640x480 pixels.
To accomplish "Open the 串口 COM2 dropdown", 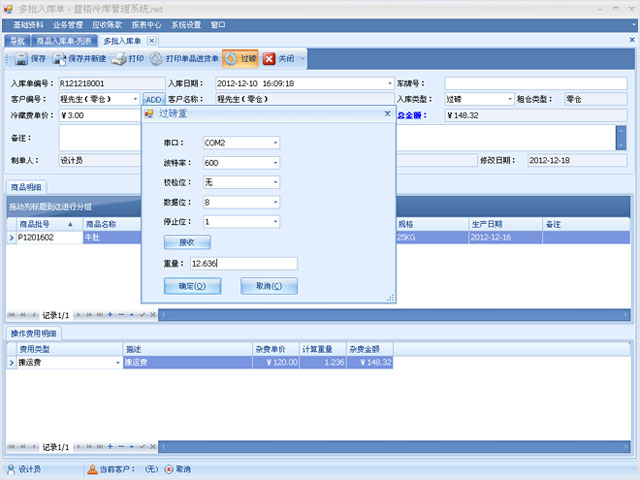I will pyautogui.click(x=276, y=143).
